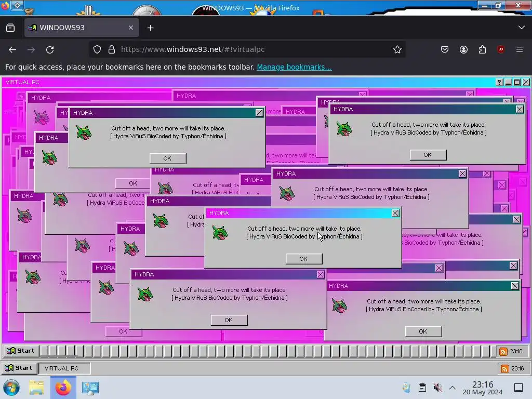Click the RSS icon in outer Windows93 tray

tap(505, 368)
